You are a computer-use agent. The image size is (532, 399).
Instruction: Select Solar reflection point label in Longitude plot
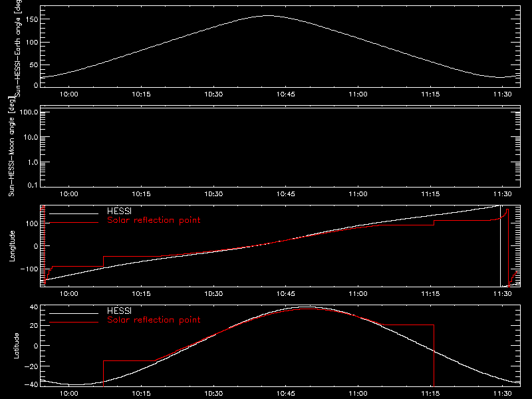coord(154,220)
